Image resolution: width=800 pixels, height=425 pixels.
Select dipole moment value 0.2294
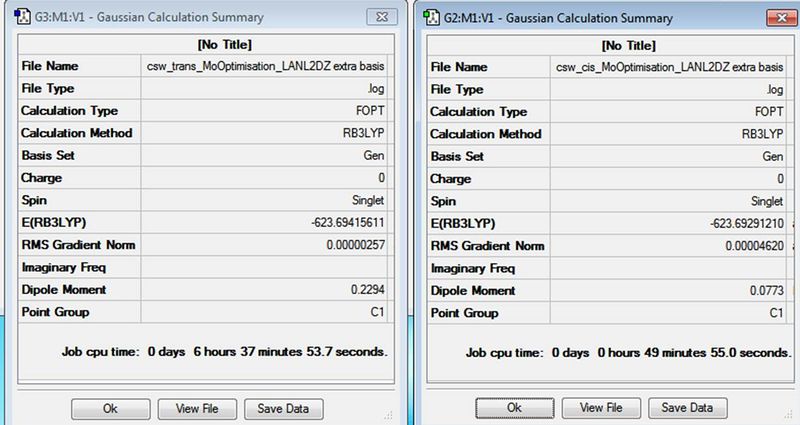tap(367, 290)
